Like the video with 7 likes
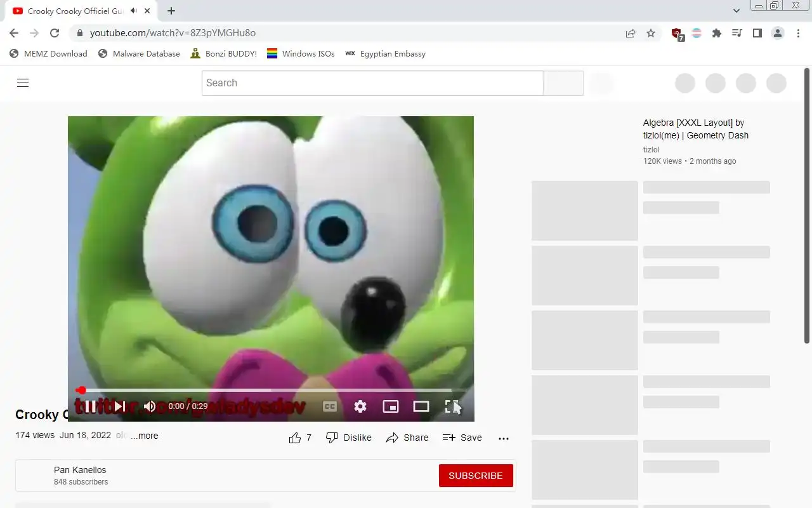The image size is (812, 508). pos(300,438)
